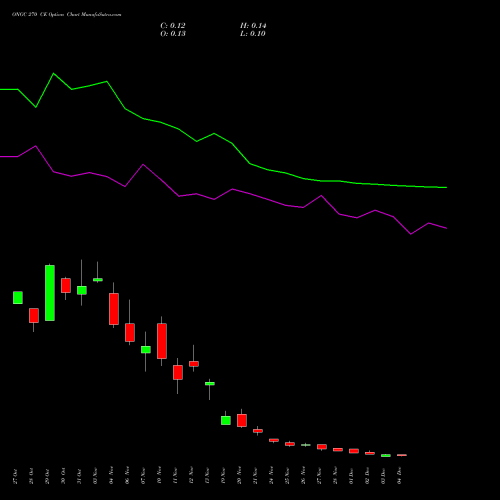This screenshot has width=500, height=500.
Task: Click the 04 Nov date label
Action: (111, 476)
